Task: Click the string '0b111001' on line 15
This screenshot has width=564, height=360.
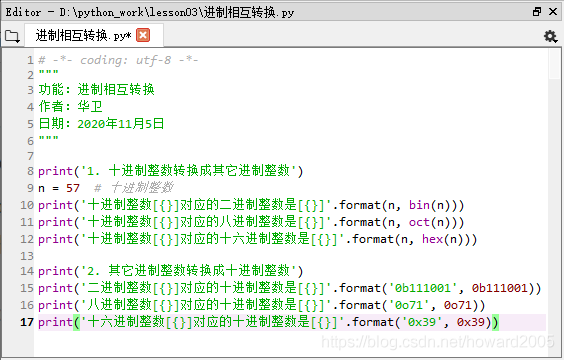Action: point(423,288)
